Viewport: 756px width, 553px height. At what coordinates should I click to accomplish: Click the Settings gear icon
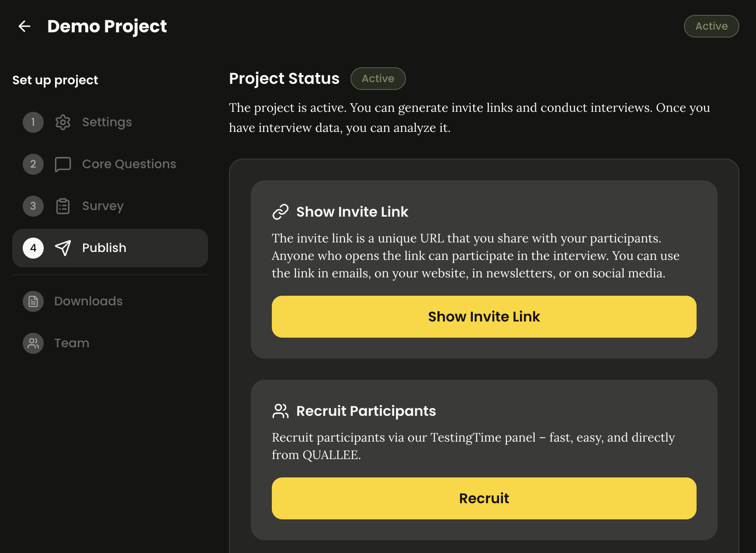(63, 122)
